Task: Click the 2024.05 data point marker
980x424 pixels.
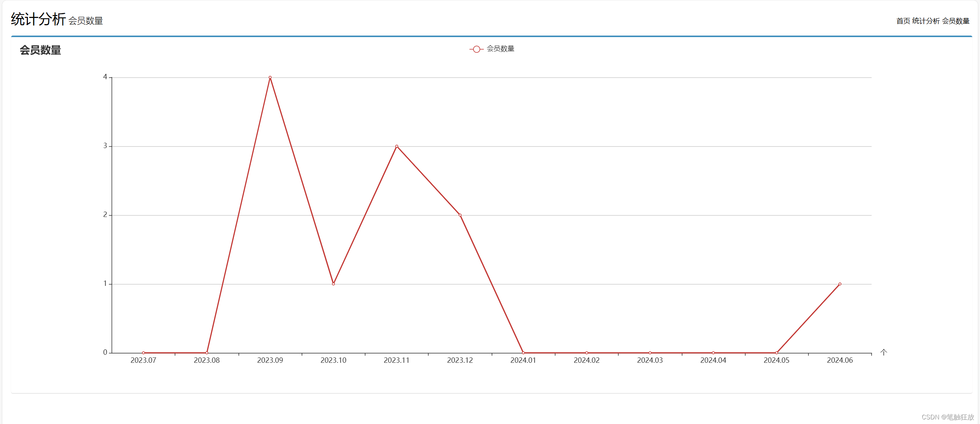Action: (x=776, y=353)
